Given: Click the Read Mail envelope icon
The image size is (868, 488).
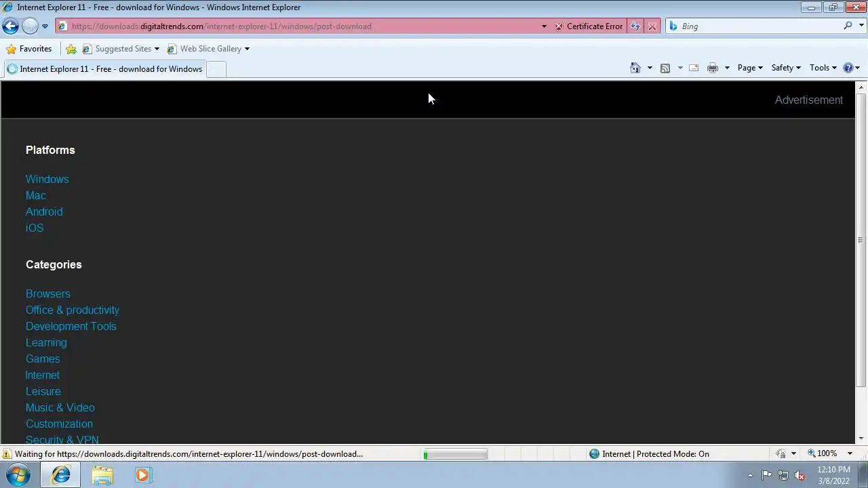Looking at the screenshot, I should (x=694, y=68).
